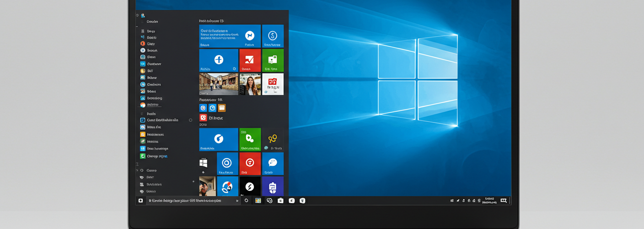This screenshot has width=644, height=229.
Task: Open the Store bag icon on the taskbar
Action: point(280,201)
